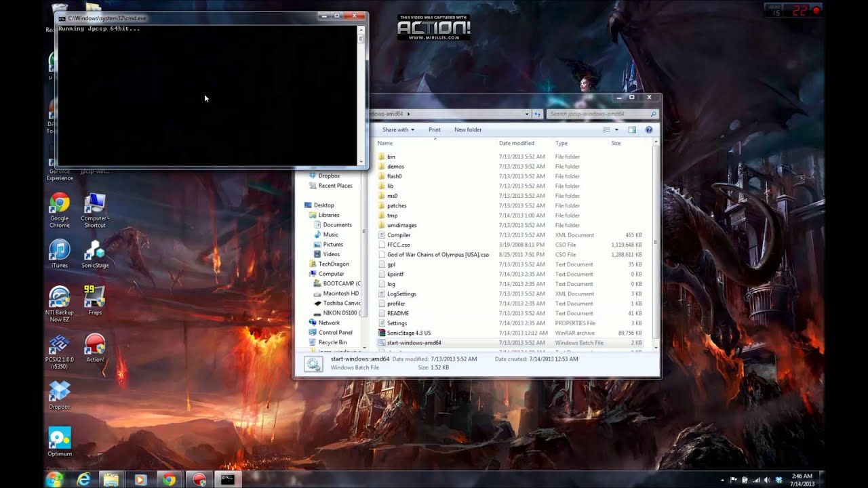Refresh the Explorer address bar
868x488 pixels.
537,114
